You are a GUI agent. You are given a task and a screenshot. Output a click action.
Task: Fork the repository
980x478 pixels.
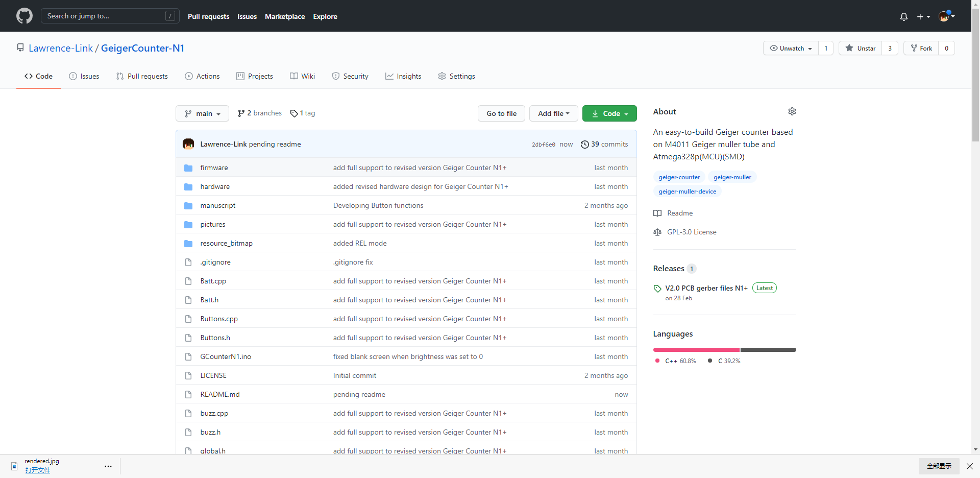(921, 48)
